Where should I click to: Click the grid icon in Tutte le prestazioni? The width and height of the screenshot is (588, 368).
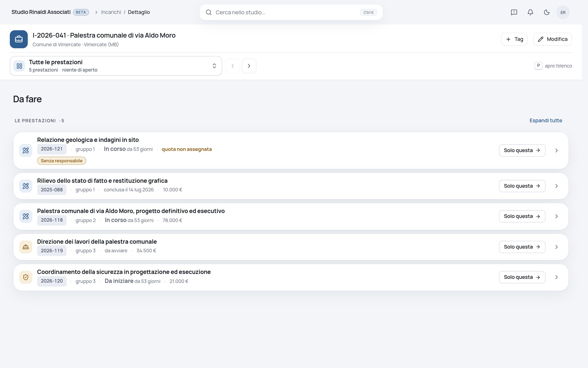click(19, 66)
